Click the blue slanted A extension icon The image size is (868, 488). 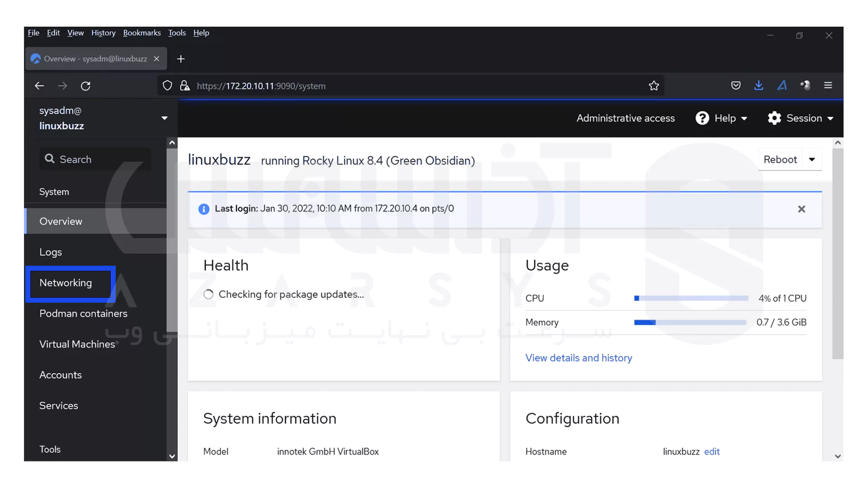pos(782,85)
